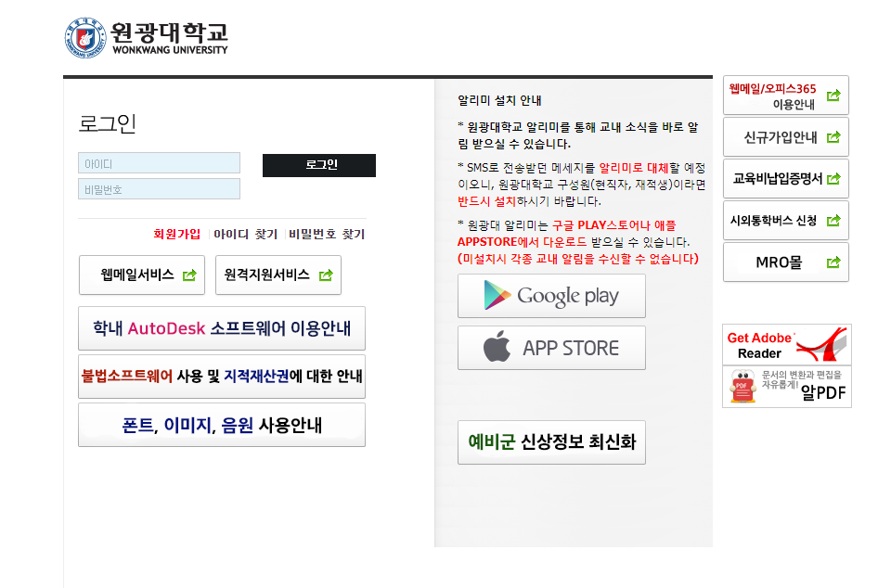Open the 회원가입 sign-up link
This screenshot has width=878, height=588.
(x=177, y=234)
